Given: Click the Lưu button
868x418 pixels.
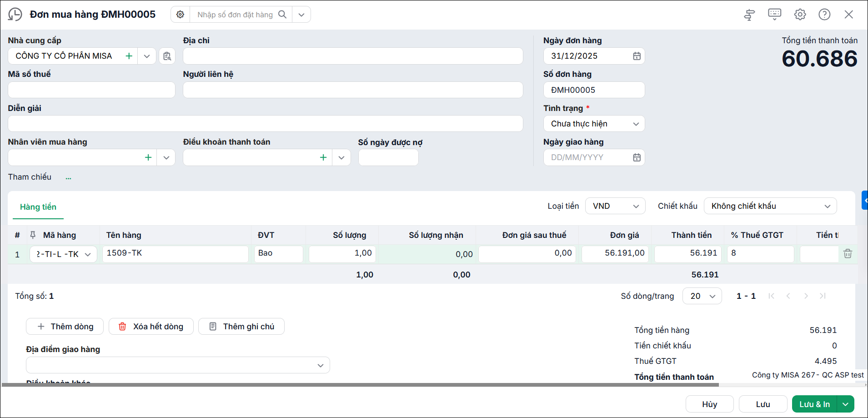Looking at the screenshot, I should point(763,404).
